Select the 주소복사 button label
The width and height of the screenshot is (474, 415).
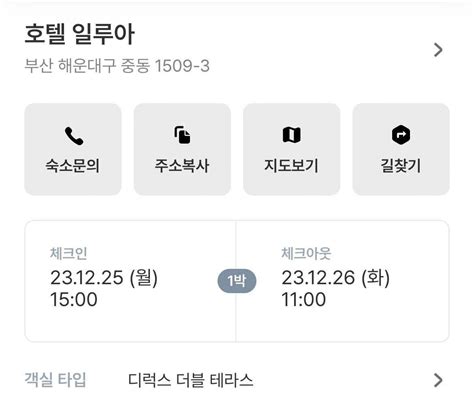click(182, 165)
